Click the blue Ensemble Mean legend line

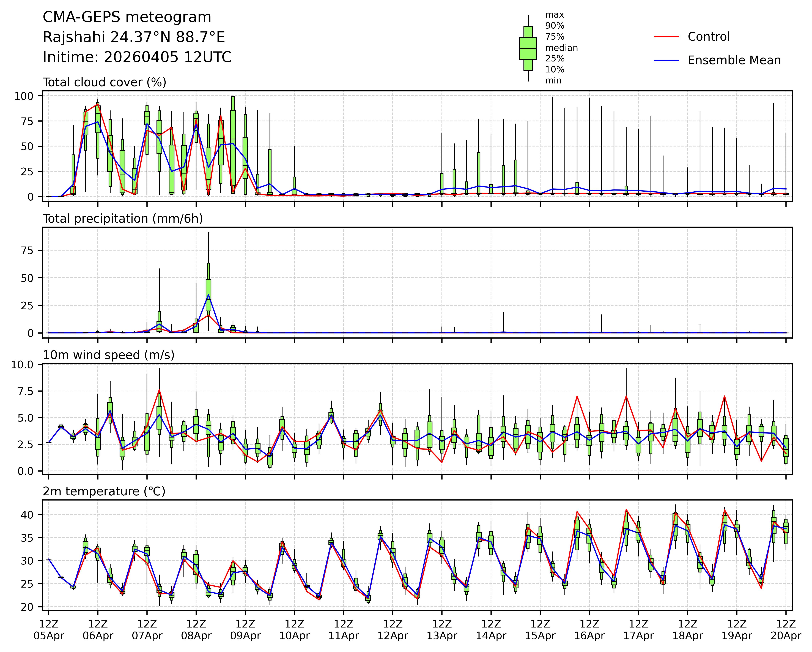tap(666, 60)
